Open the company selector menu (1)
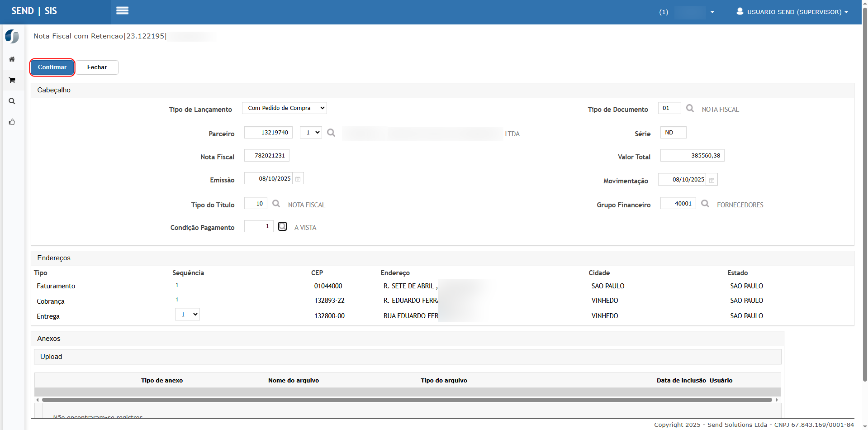The height and width of the screenshot is (430, 868). tap(686, 12)
